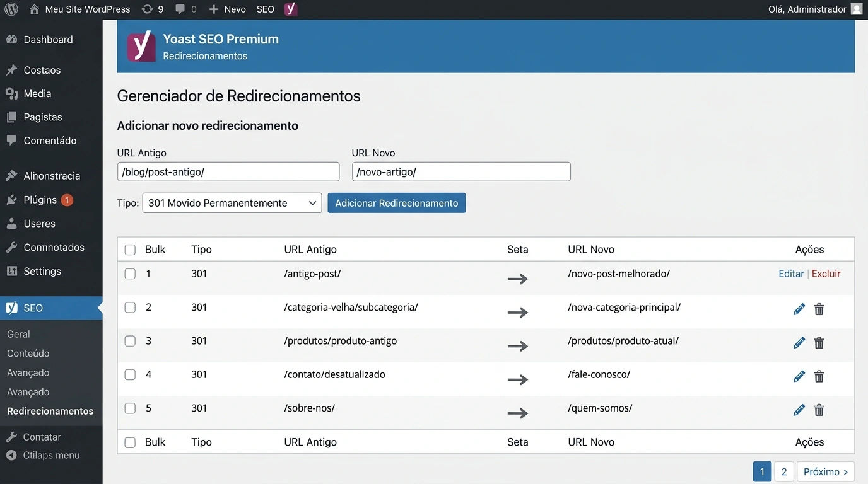The height and width of the screenshot is (484, 868).
Task: Click the Dashboard sidebar icon
Action: [x=11, y=40]
